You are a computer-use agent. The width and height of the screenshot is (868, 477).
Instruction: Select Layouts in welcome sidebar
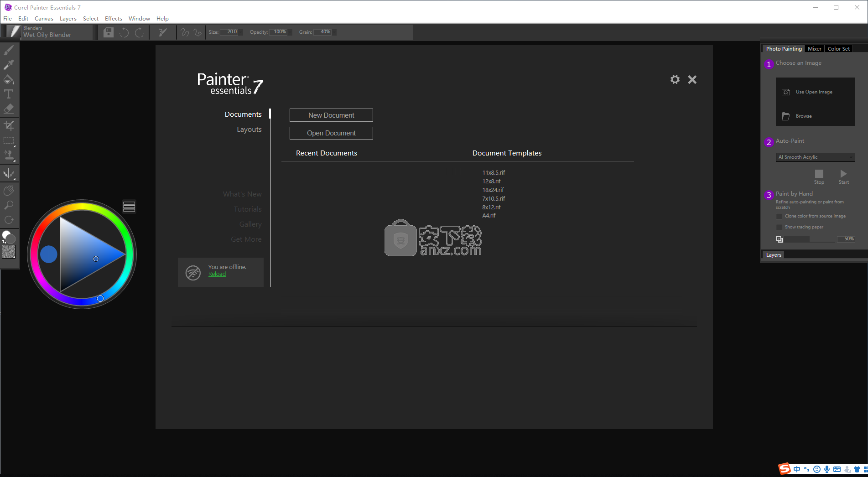(x=249, y=130)
